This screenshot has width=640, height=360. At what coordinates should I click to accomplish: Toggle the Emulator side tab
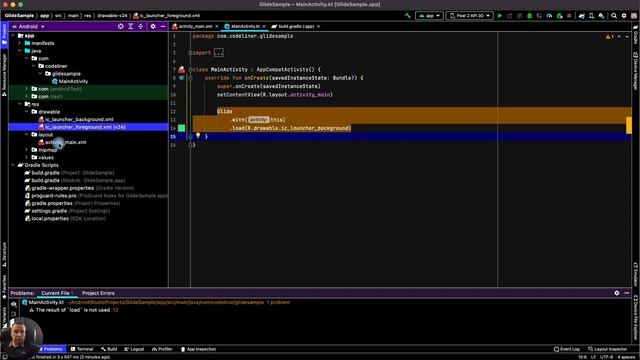pos(636,275)
